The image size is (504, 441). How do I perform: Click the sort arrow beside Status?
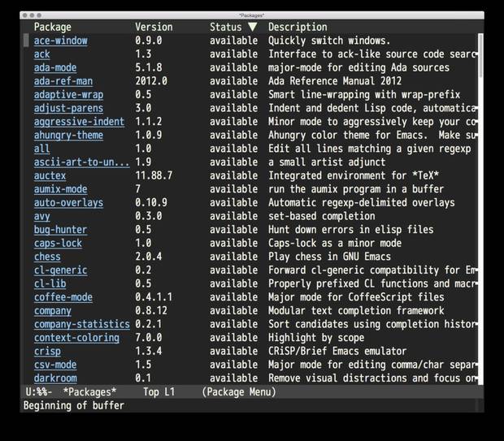point(252,27)
